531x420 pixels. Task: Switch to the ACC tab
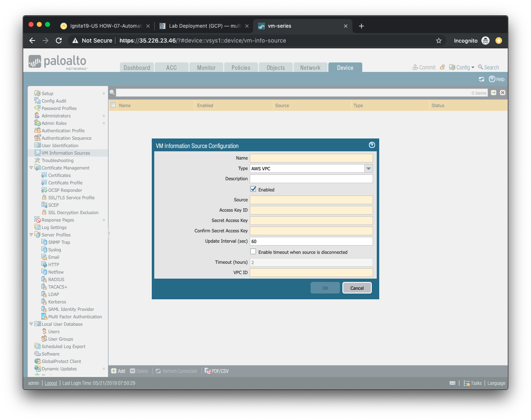coord(172,67)
